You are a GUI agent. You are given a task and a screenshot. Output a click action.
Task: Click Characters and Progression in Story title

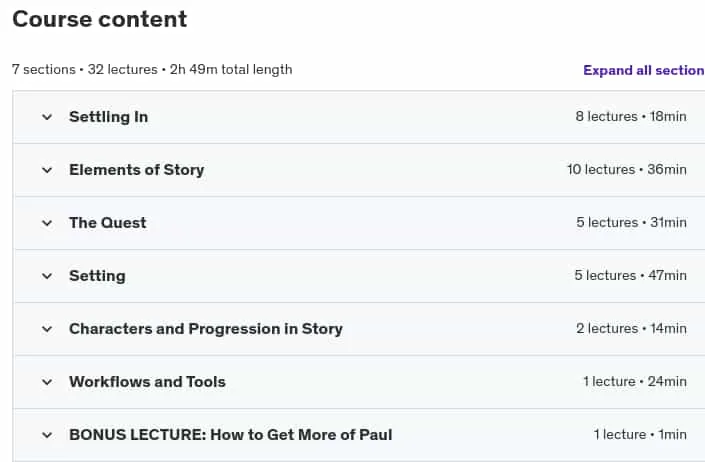tap(206, 329)
